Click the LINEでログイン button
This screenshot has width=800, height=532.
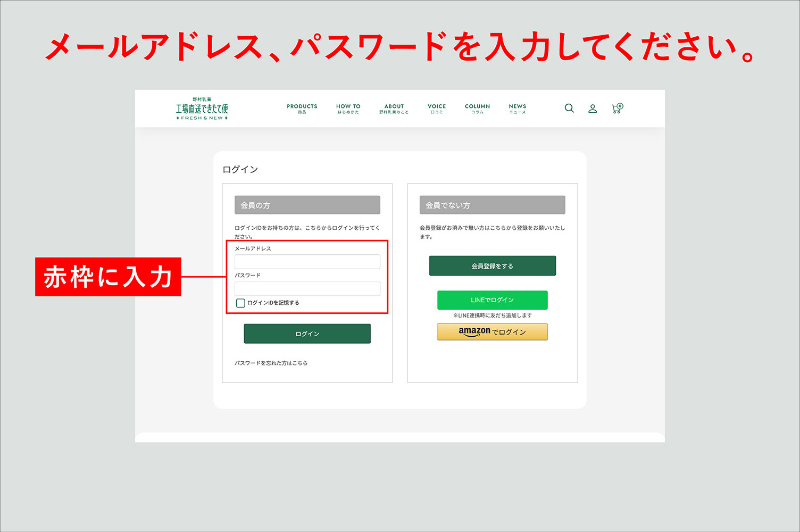pyautogui.click(x=493, y=300)
